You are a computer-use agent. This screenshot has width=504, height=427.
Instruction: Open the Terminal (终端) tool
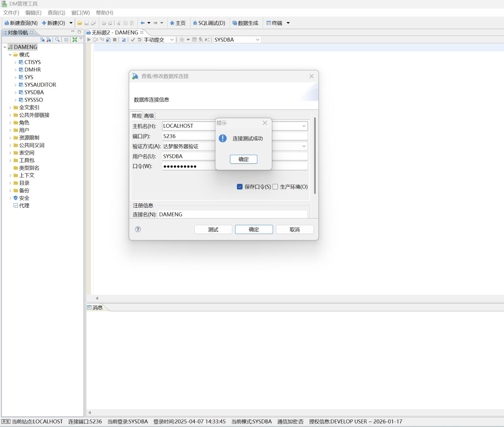(274, 23)
